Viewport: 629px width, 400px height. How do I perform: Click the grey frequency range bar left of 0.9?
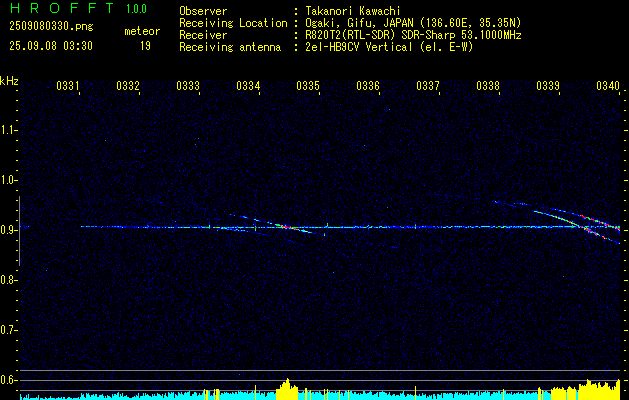pyautogui.click(x=19, y=231)
